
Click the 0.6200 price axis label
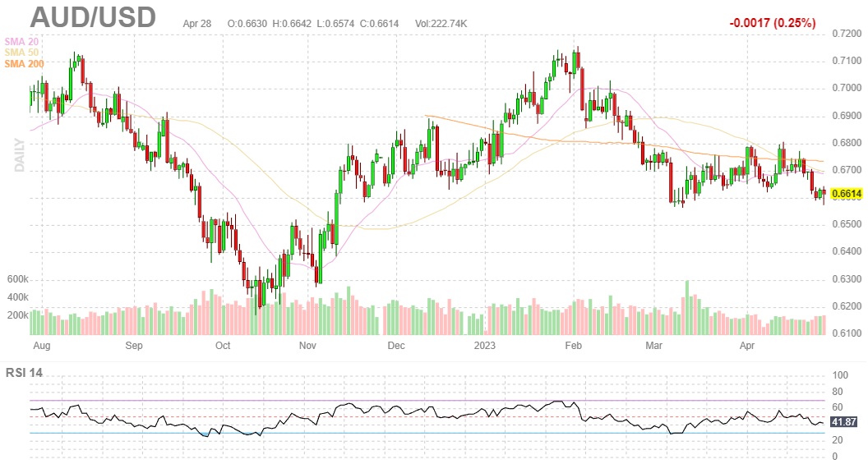tap(847, 306)
